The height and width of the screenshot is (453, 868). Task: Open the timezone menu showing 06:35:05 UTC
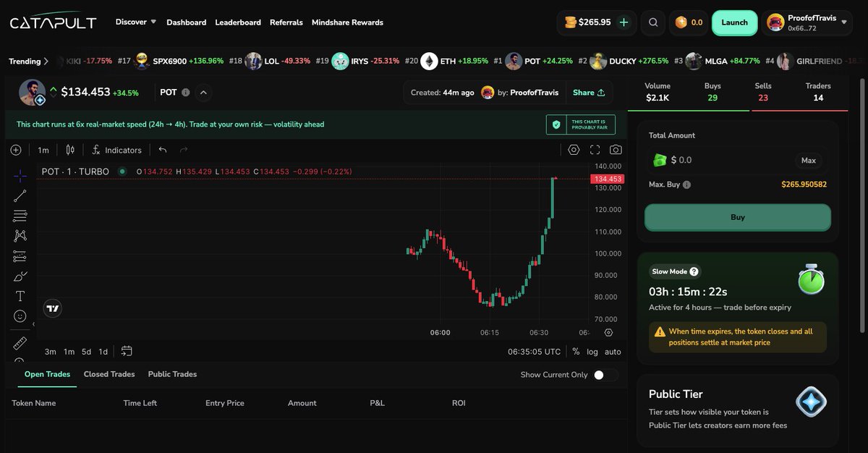(x=534, y=352)
